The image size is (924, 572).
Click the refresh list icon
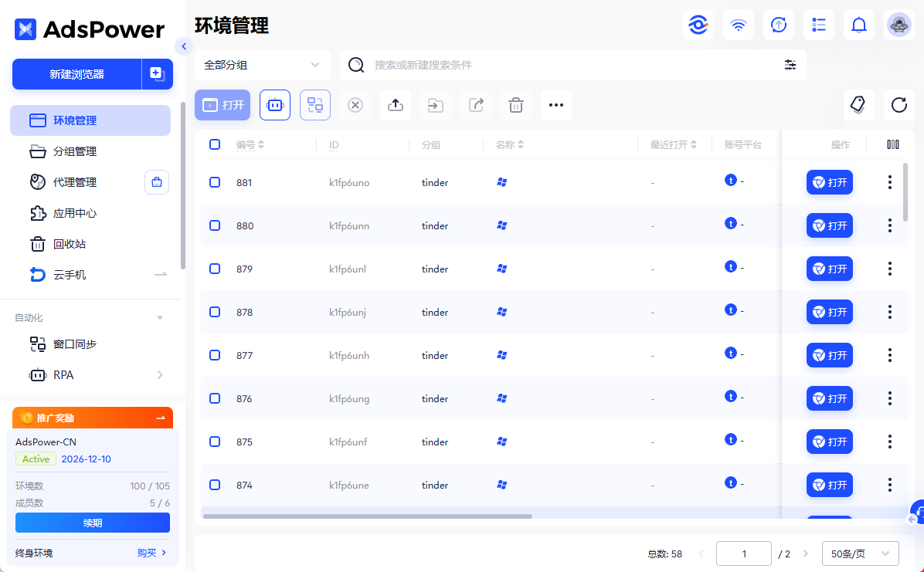[899, 105]
